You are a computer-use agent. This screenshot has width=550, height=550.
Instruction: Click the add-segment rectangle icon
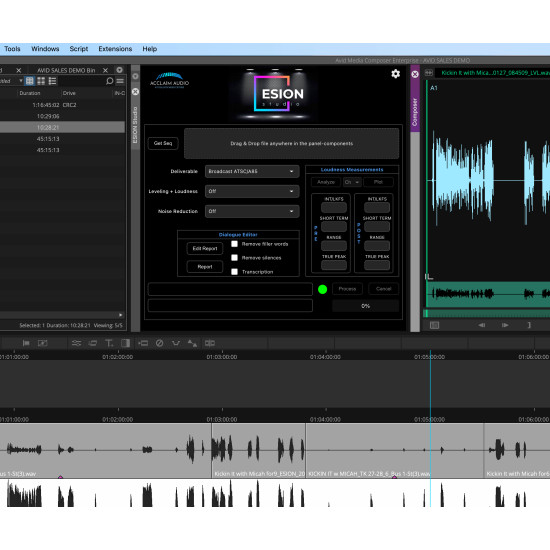coord(143,343)
